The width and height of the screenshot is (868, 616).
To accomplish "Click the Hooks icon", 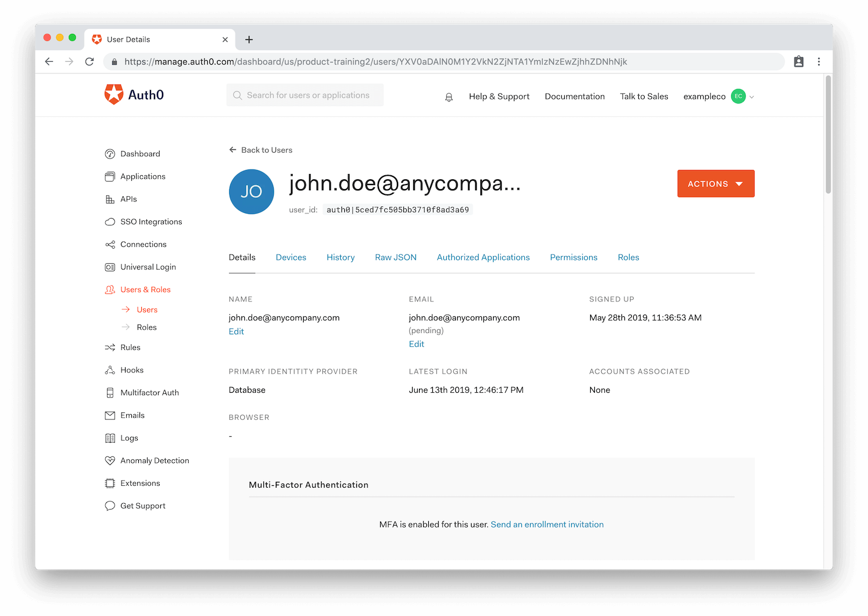I will [x=110, y=370].
